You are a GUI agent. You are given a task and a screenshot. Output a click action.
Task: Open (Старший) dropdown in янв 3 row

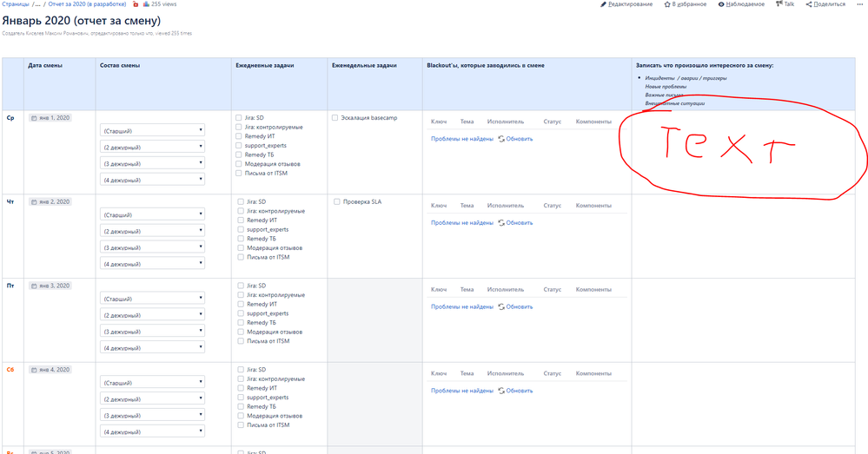coord(152,299)
